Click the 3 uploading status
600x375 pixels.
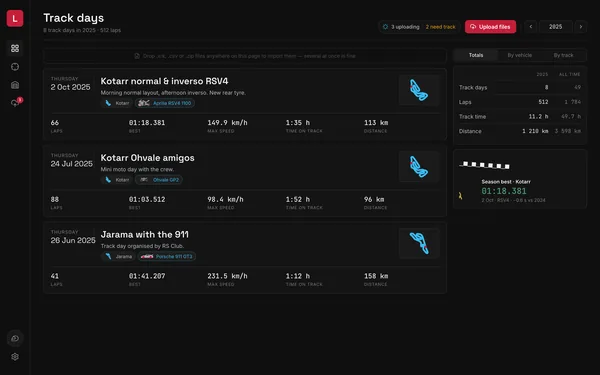tap(401, 27)
